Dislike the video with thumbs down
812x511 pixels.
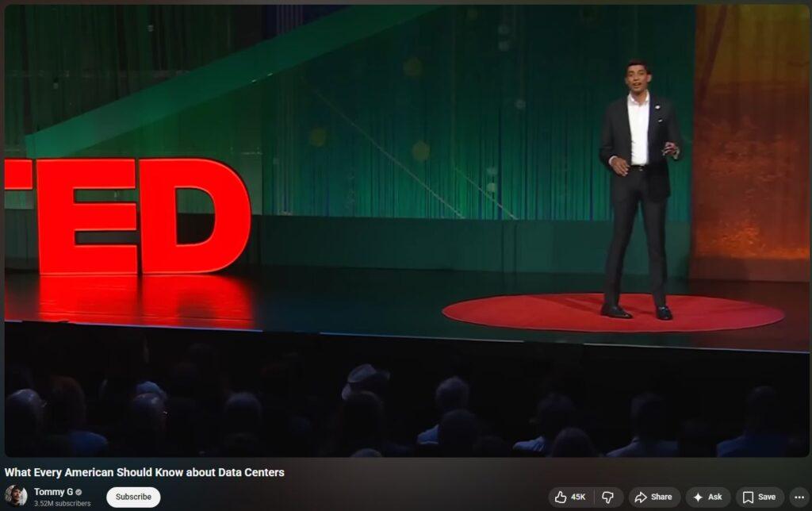[608, 497]
